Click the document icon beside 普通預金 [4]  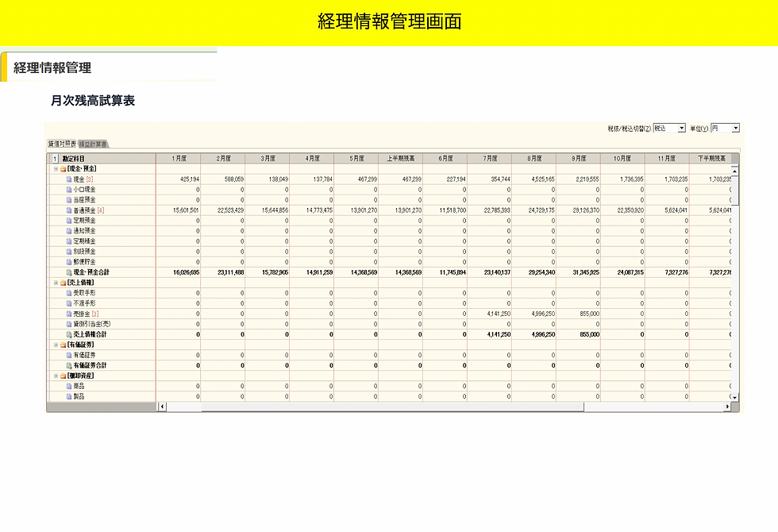pos(69,210)
